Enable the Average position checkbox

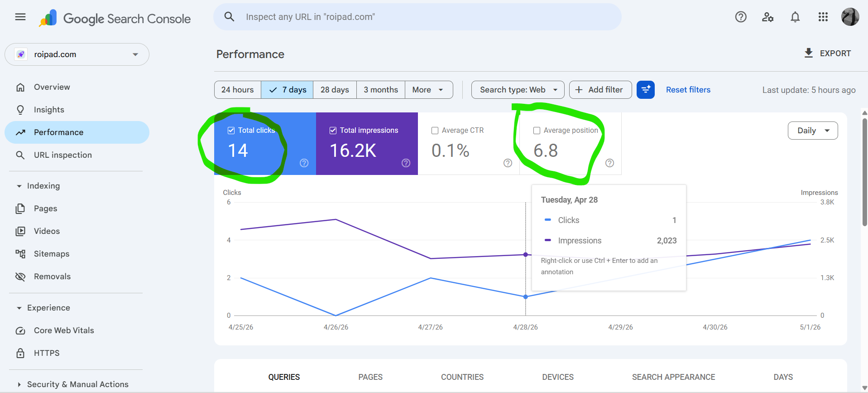[x=537, y=131]
